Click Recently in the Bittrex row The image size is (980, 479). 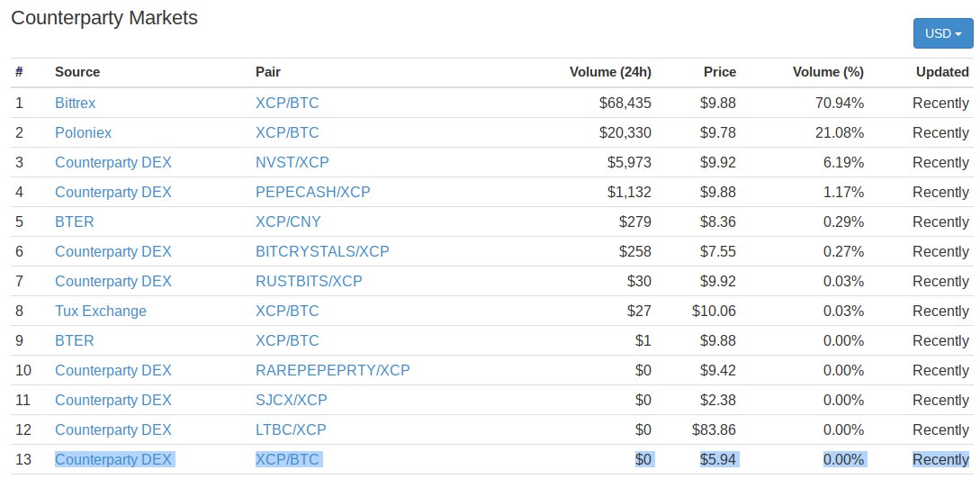pyautogui.click(x=940, y=104)
